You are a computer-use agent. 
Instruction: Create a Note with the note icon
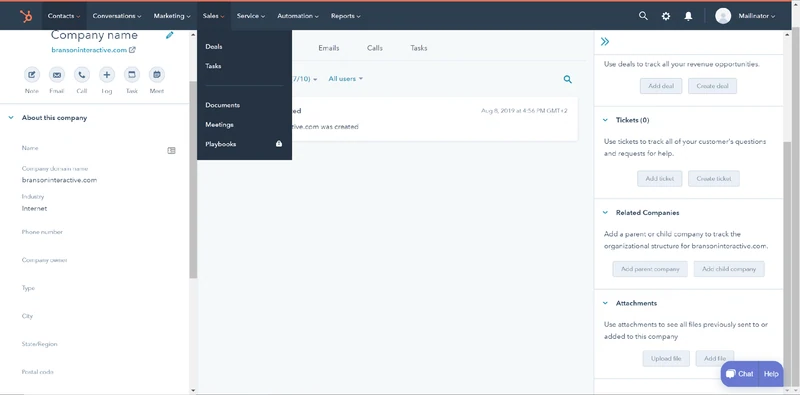[x=32, y=75]
